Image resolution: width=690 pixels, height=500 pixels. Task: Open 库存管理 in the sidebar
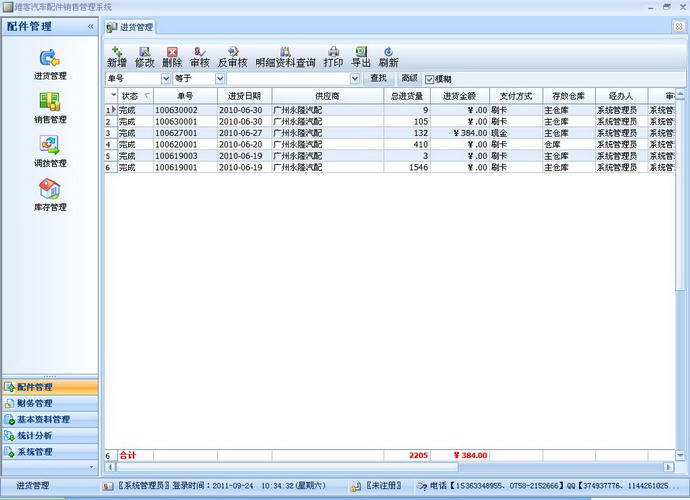(50, 195)
